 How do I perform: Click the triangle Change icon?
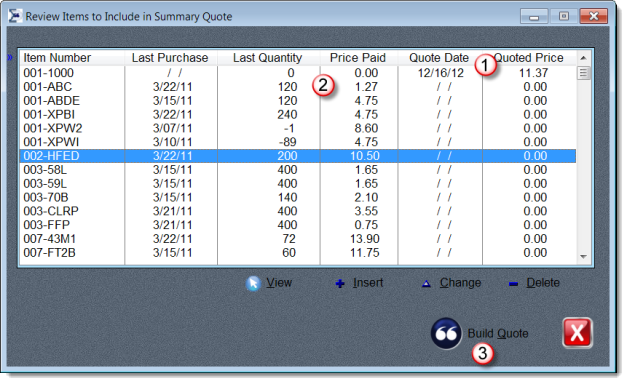coord(426,284)
